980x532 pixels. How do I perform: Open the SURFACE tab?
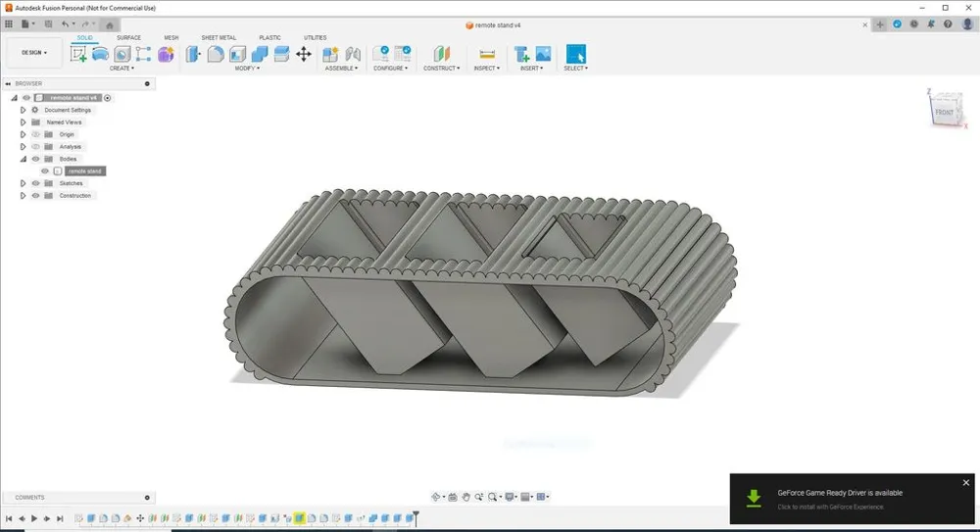coord(128,37)
